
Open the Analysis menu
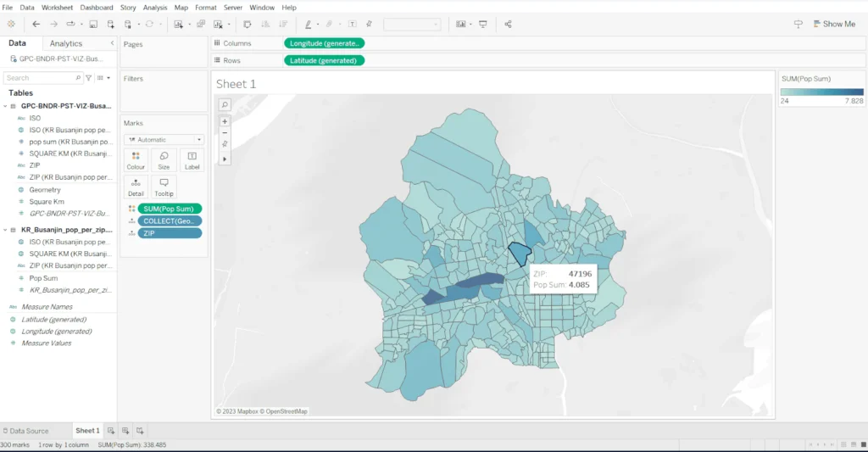coord(155,7)
